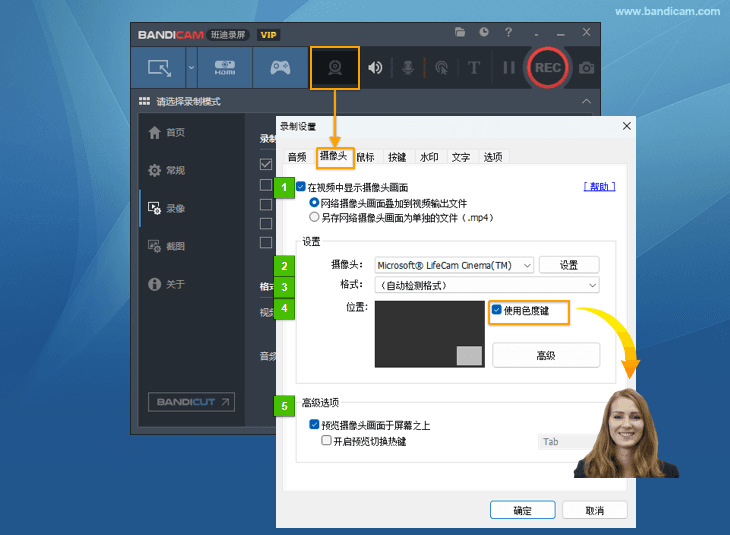Click the VIP badge in title bar
This screenshot has height=535, width=730.
pyautogui.click(x=268, y=35)
